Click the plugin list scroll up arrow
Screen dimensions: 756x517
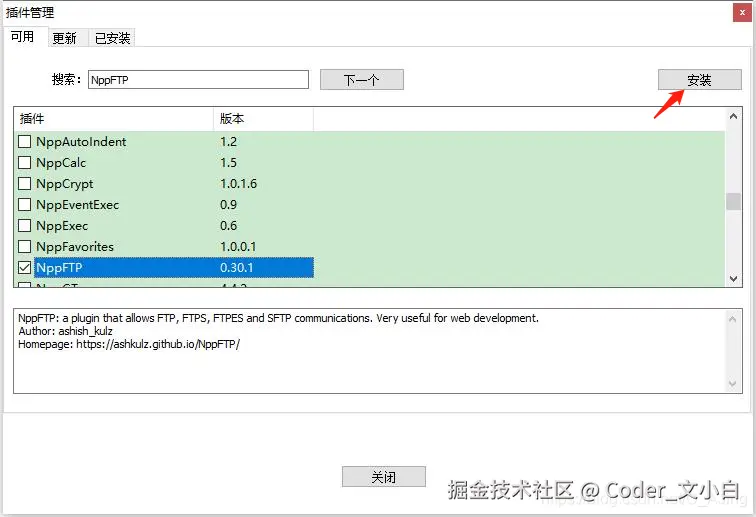(733, 116)
